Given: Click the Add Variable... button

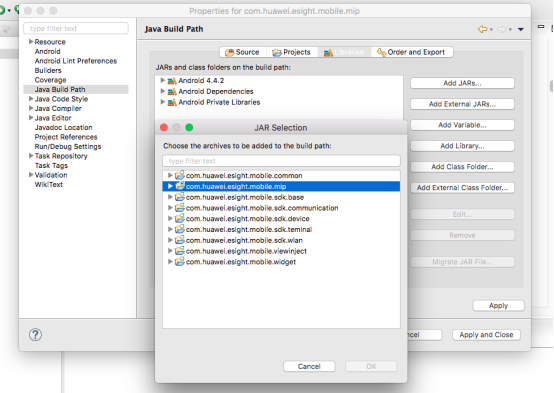Looking at the screenshot, I should [462, 125].
